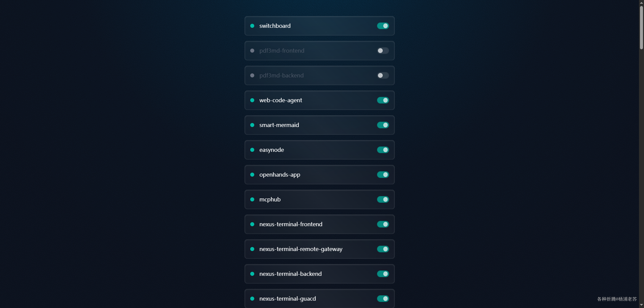Image resolution: width=644 pixels, height=308 pixels.
Task: Click the status indicator beside mcphub
Action: [252, 199]
